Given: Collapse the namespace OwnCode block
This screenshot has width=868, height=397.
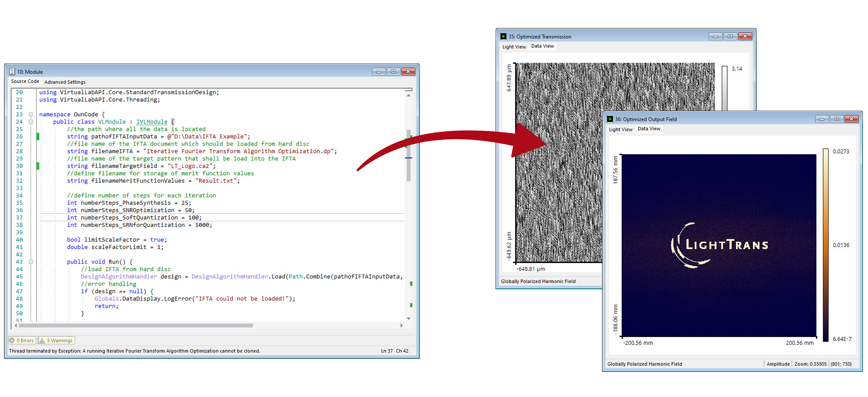Looking at the screenshot, I should click(x=31, y=114).
